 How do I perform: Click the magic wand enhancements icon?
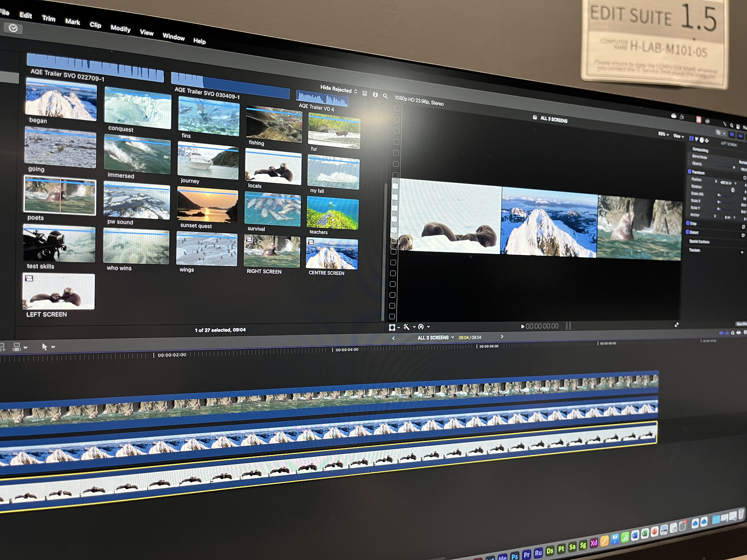(x=406, y=327)
